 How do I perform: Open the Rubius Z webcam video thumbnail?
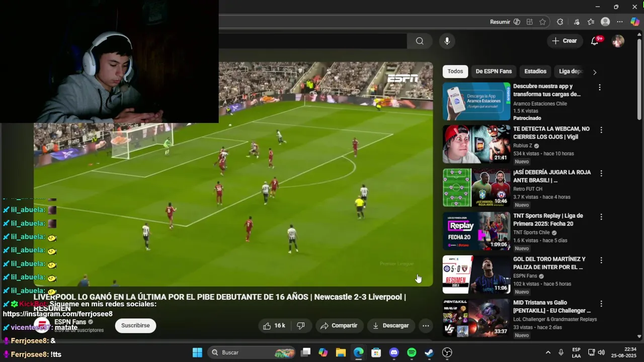(x=476, y=144)
